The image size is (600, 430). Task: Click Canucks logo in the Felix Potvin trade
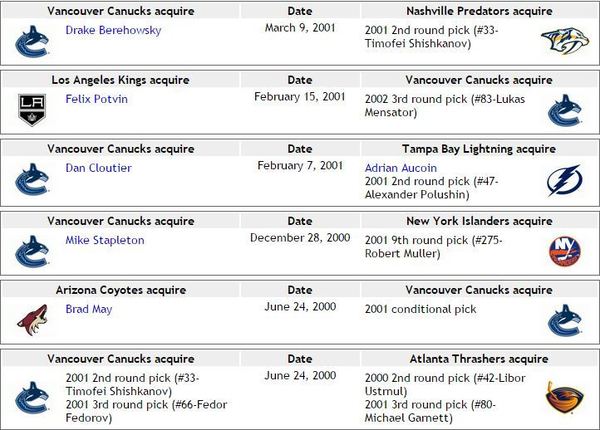tap(563, 109)
